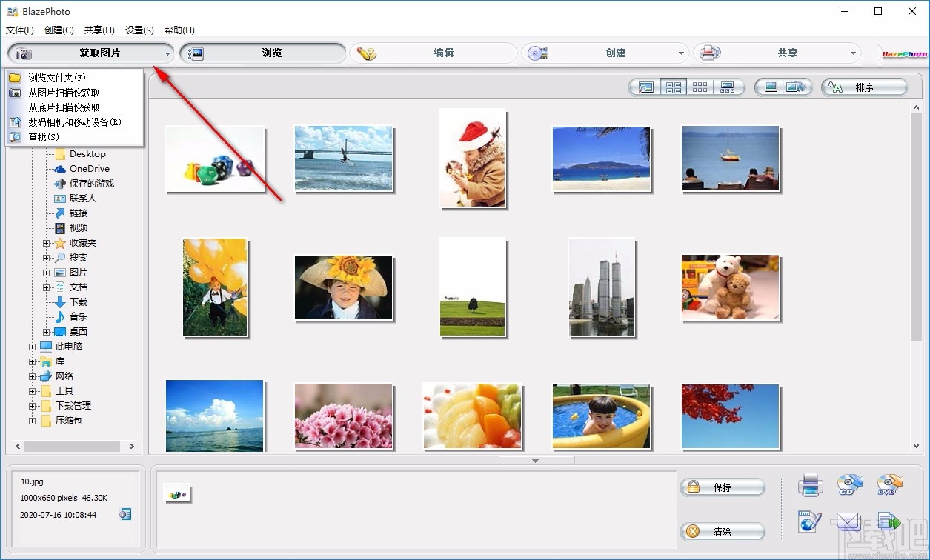
Task: Click the 保持 keep button
Action: (723, 487)
